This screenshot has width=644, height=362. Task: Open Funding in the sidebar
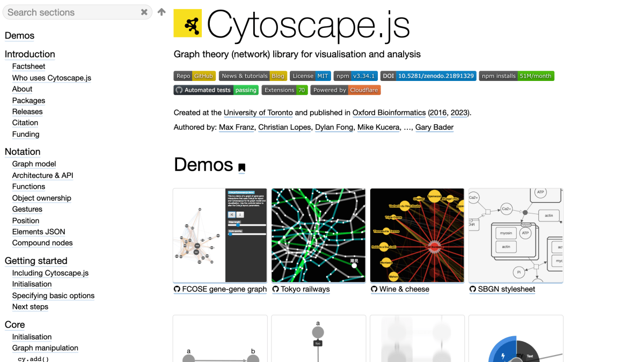26,134
